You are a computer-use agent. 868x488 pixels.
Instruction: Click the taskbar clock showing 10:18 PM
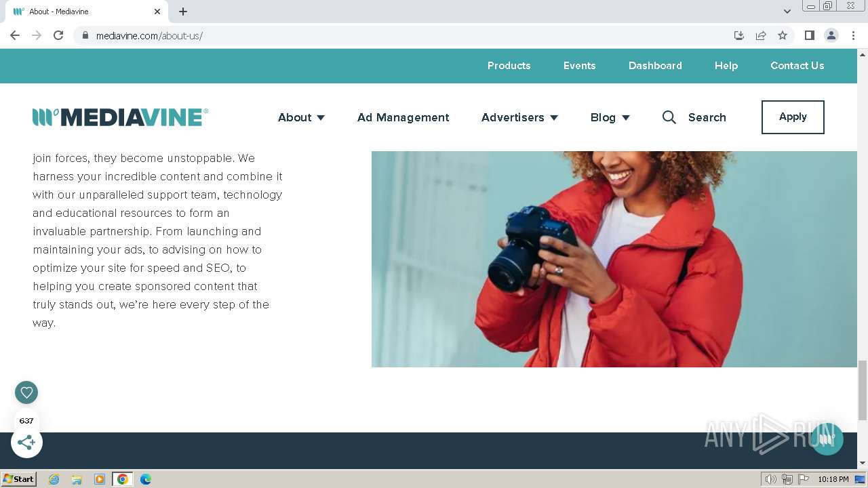click(x=833, y=479)
